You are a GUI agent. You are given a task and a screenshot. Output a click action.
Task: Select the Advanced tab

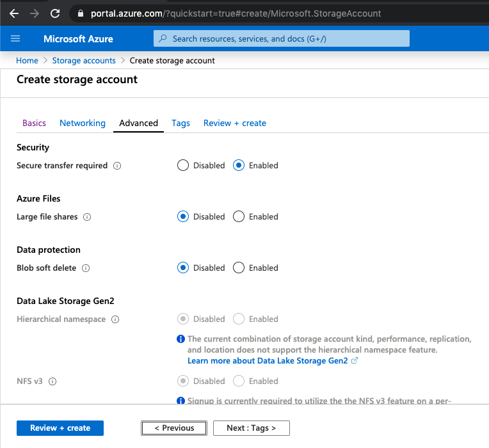[138, 123]
